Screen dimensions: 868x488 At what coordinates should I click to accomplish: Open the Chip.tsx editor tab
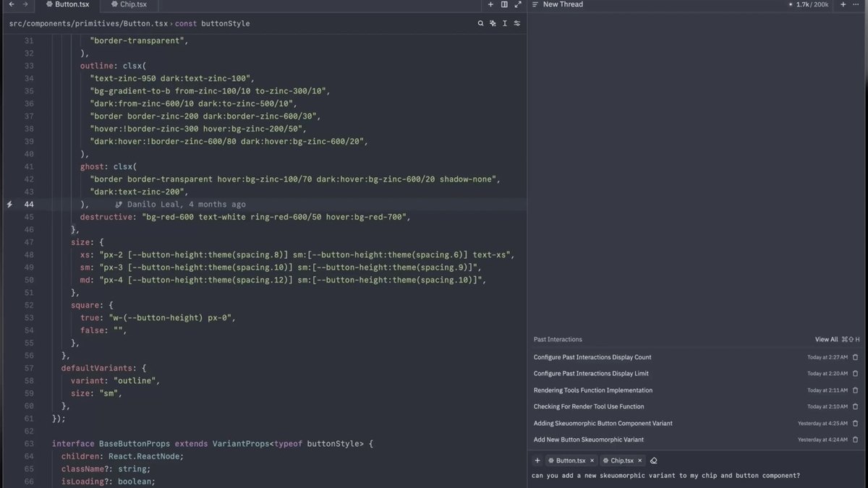click(128, 4)
